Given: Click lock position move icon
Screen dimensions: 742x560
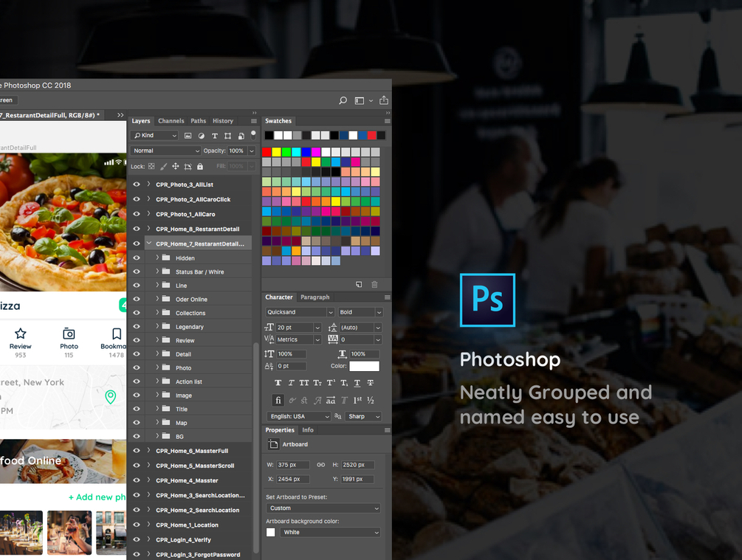Looking at the screenshot, I should [x=176, y=166].
